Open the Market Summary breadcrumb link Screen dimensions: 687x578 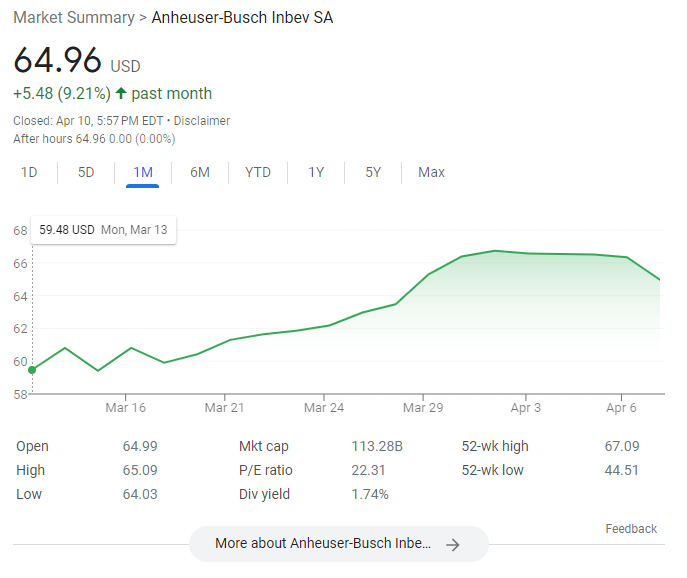74,18
